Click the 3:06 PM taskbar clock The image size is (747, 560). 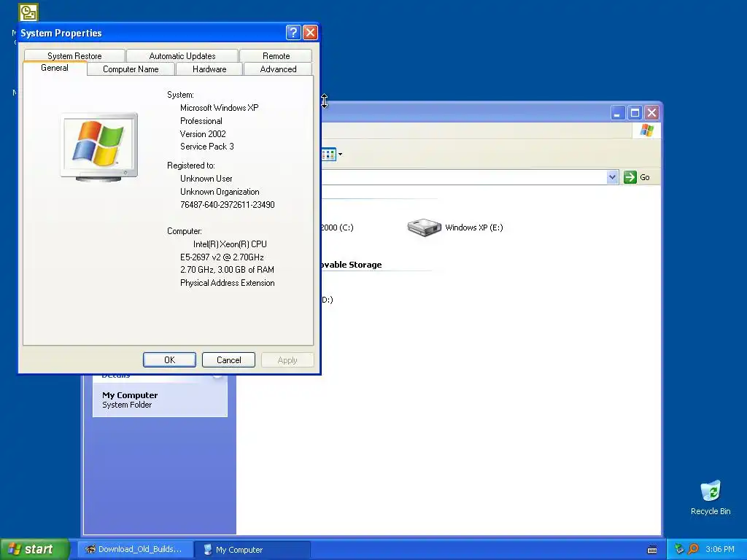point(720,549)
